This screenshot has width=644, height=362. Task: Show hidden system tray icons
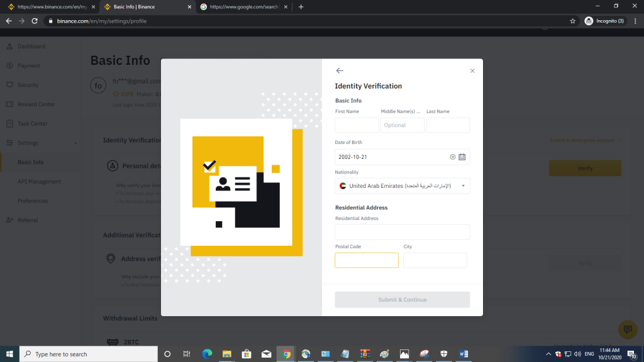coord(548,354)
